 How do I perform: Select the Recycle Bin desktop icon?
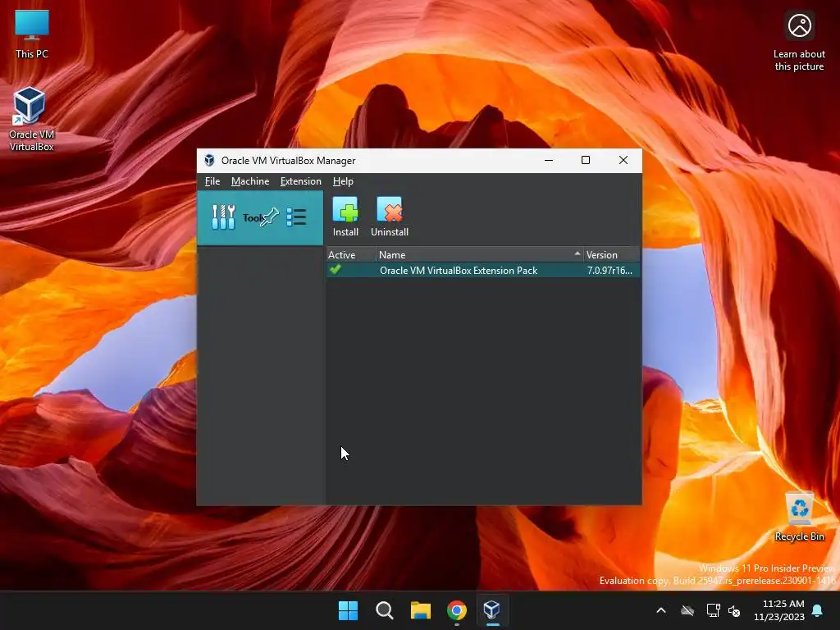point(799,517)
